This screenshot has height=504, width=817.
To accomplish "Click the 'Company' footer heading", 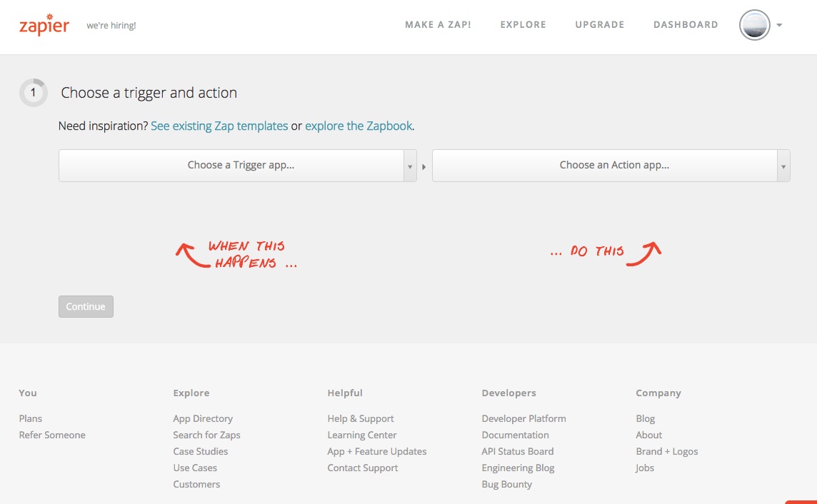I will tap(658, 393).
